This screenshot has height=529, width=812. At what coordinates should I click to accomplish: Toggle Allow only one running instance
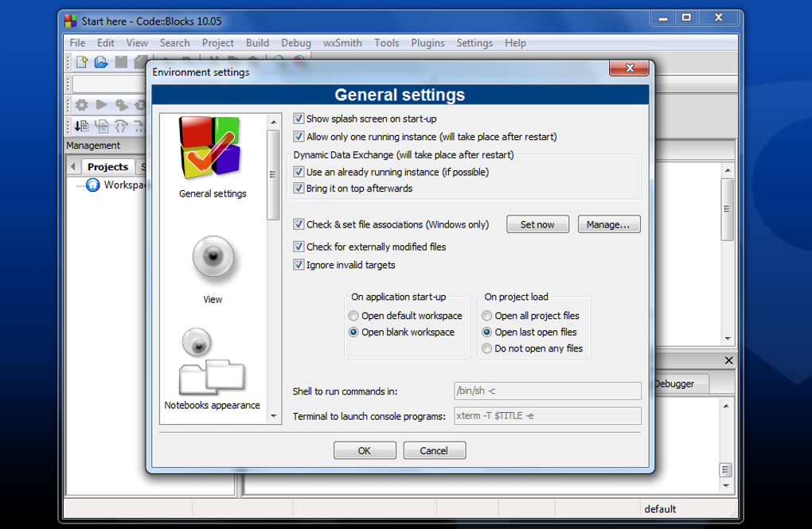[299, 137]
